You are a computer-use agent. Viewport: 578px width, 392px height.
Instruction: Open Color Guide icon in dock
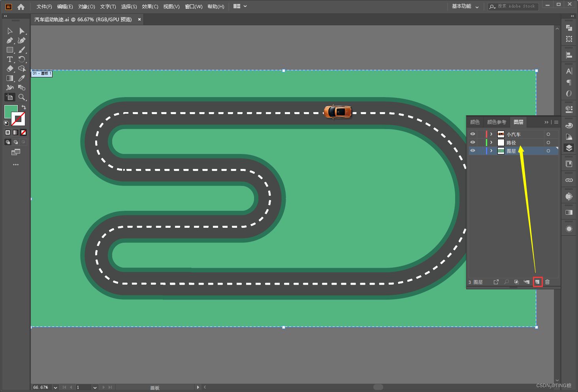pos(569,137)
